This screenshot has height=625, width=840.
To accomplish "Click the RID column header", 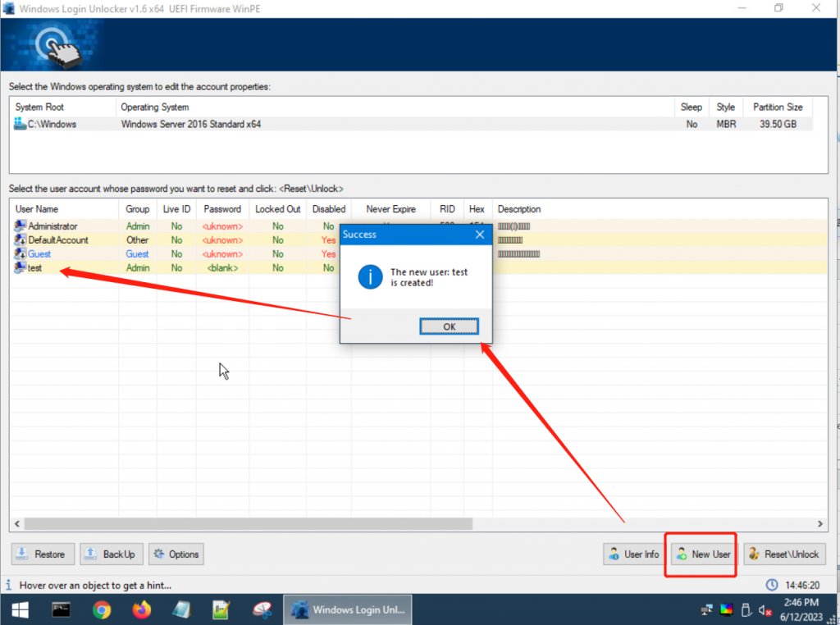I will [447, 209].
